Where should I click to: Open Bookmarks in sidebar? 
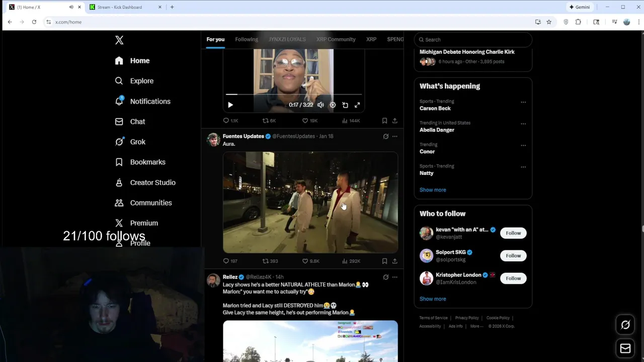tap(140, 162)
